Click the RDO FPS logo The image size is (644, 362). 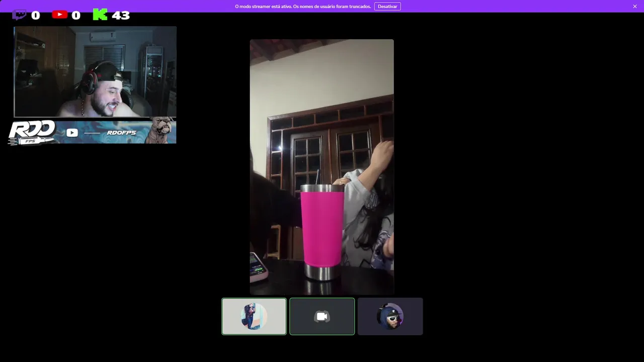(32, 132)
